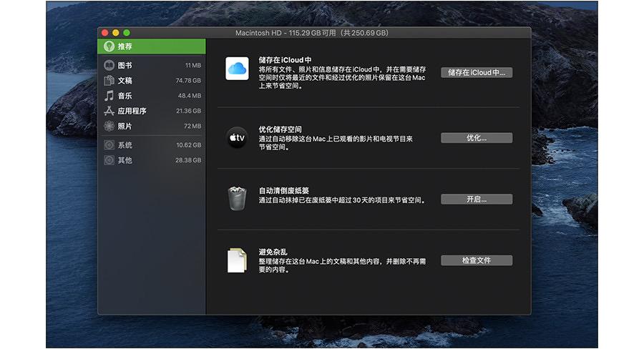Click the 28.38 GB size value
Viewport: 644px width, 349px height.
(188, 160)
